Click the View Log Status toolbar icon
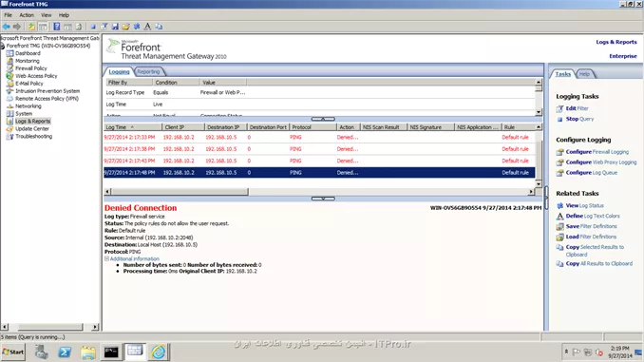The height and width of the screenshot is (362, 644). [137, 27]
